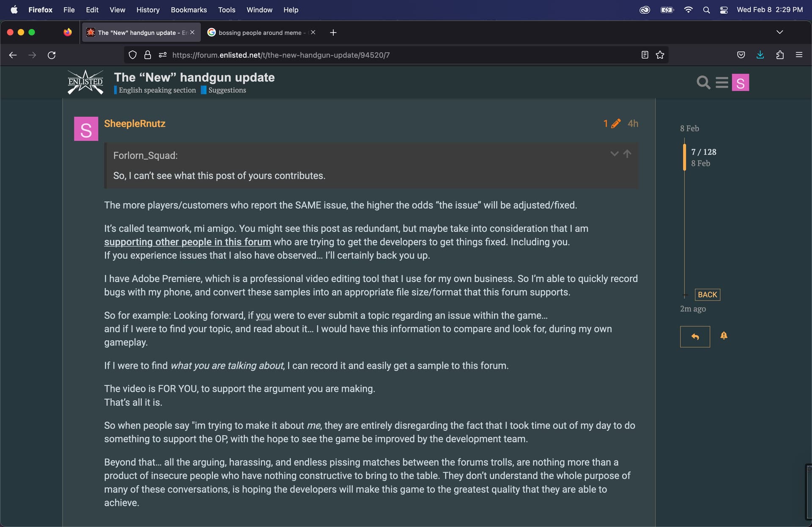Screen dimensions: 812x527
Task: Click the orange reply arrow button in timeline
Action: click(695, 336)
